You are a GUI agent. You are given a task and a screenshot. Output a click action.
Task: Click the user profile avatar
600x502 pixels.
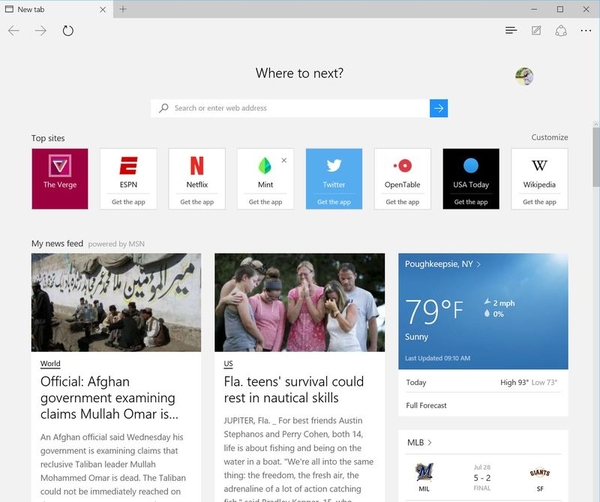pyautogui.click(x=524, y=76)
